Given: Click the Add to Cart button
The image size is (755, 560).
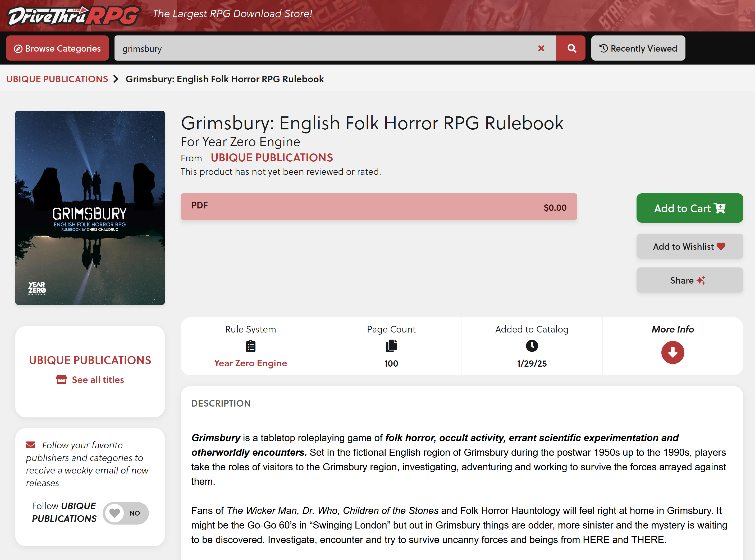Looking at the screenshot, I should pos(690,208).
